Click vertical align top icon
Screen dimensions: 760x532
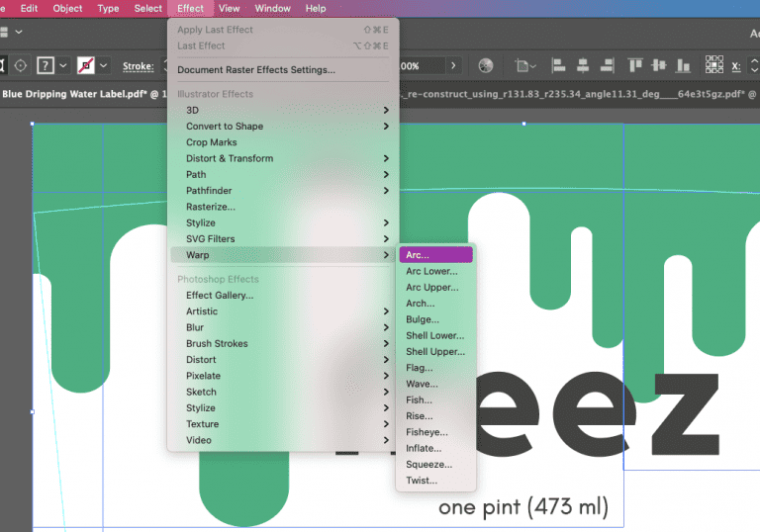tap(635, 66)
